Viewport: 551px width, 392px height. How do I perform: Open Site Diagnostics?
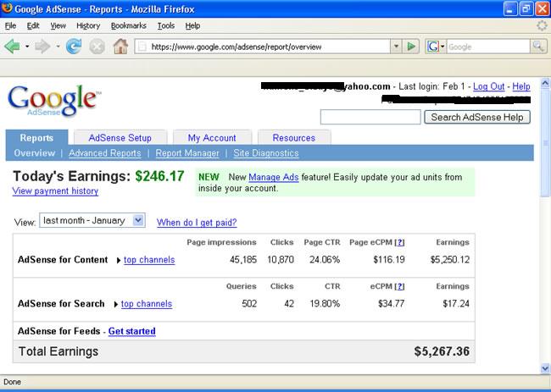pos(266,153)
